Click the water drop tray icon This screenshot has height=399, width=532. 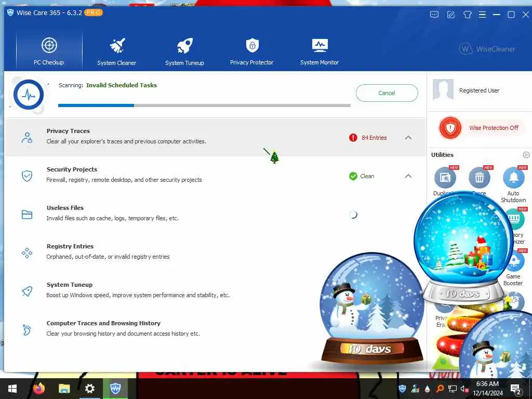428,389
